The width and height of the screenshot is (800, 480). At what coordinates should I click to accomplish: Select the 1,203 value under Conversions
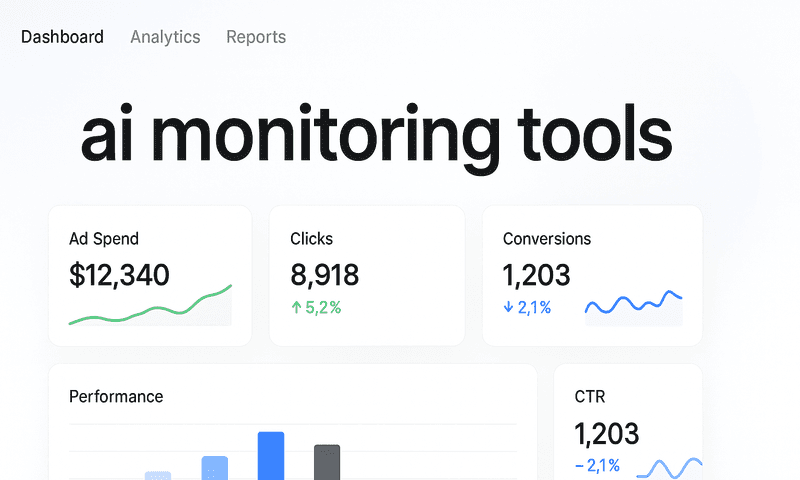[536, 275]
